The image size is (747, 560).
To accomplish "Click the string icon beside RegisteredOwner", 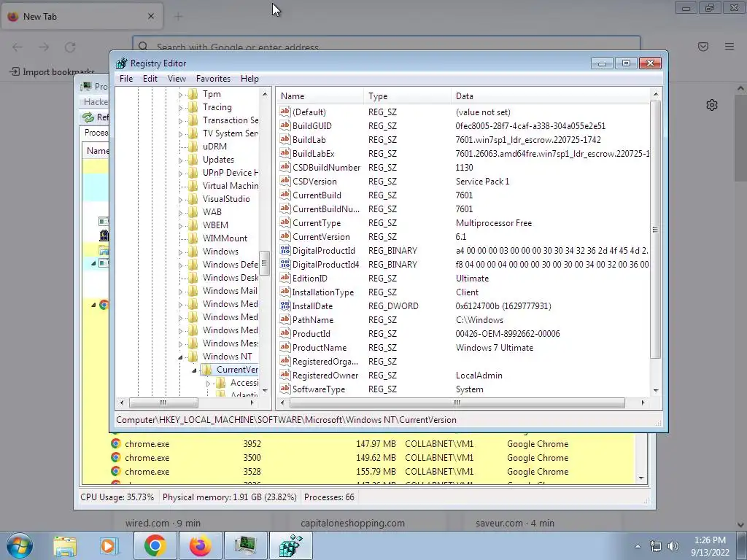I will pyautogui.click(x=285, y=375).
